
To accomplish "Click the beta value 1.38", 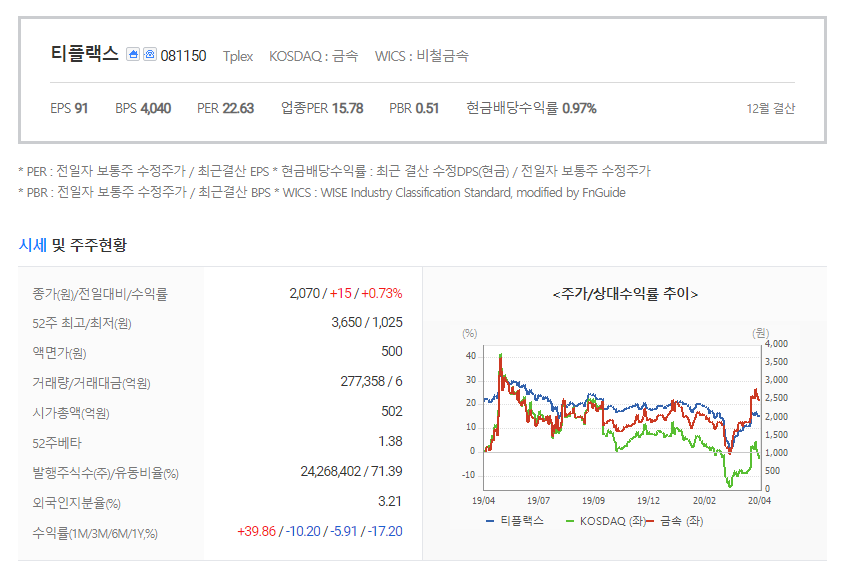I will [x=390, y=441].
